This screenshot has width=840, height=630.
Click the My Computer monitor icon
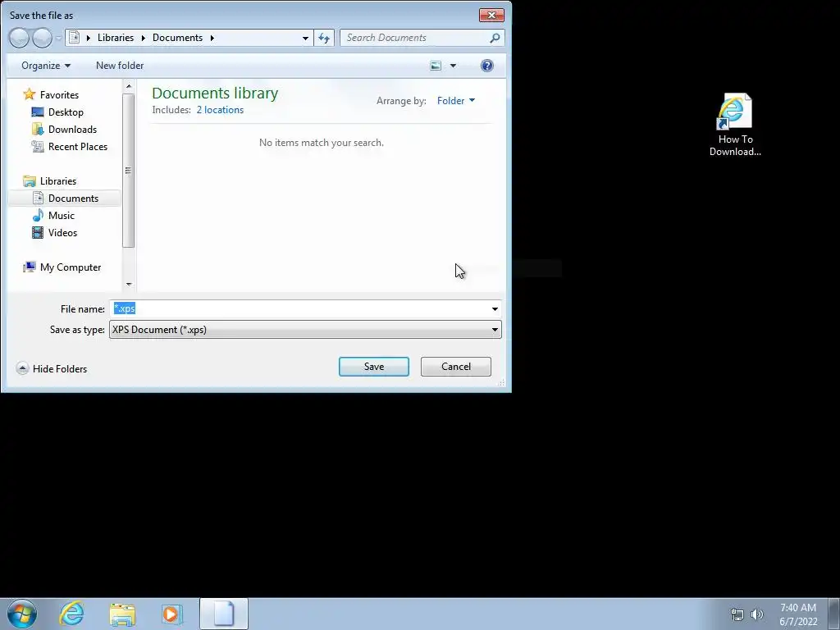(x=30, y=267)
